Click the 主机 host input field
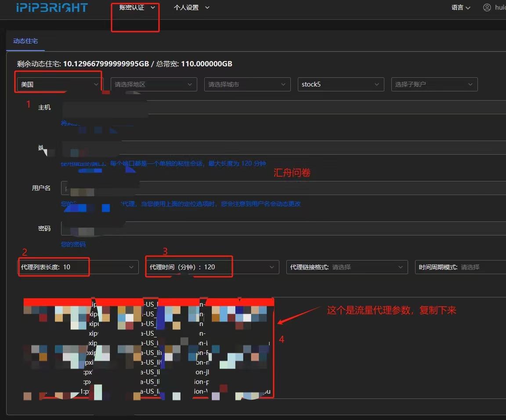 [283, 107]
